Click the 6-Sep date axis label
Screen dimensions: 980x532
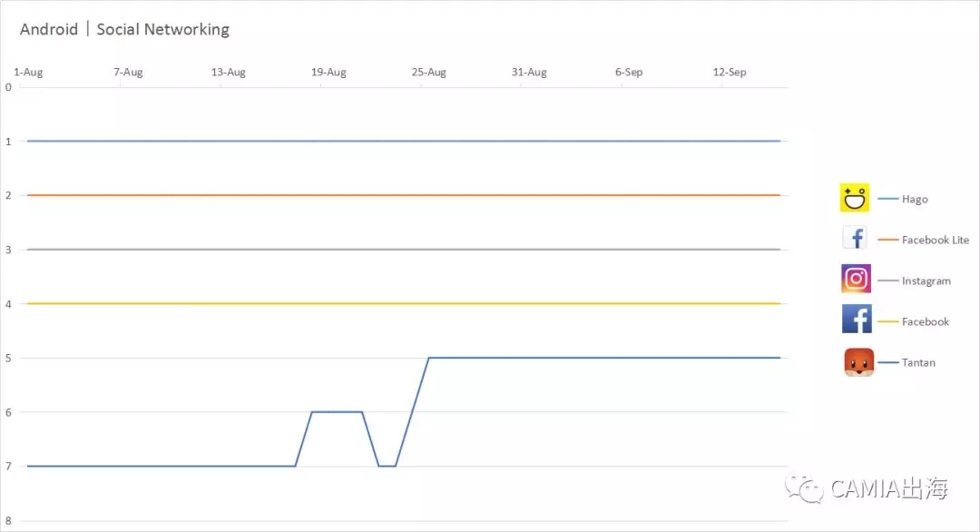point(629,73)
